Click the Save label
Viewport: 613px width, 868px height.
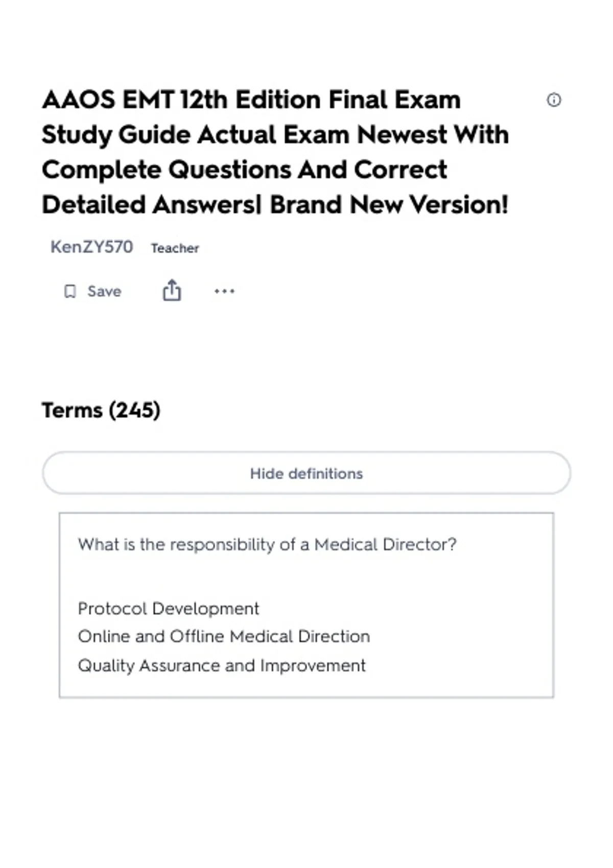coord(104,291)
